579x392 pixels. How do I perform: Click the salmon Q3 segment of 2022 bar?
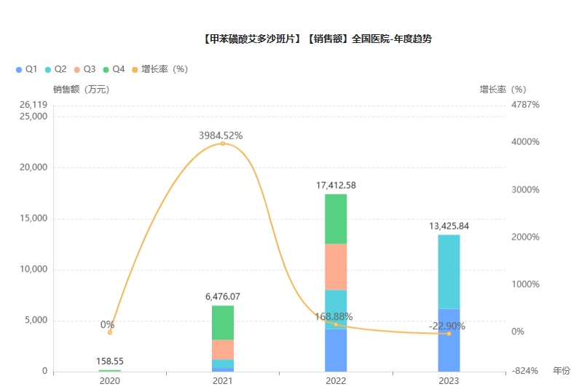point(336,267)
